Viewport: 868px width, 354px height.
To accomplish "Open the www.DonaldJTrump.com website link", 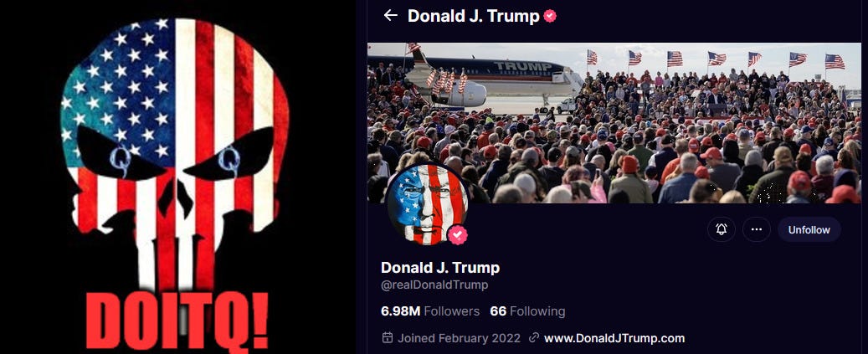I will point(614,338).
